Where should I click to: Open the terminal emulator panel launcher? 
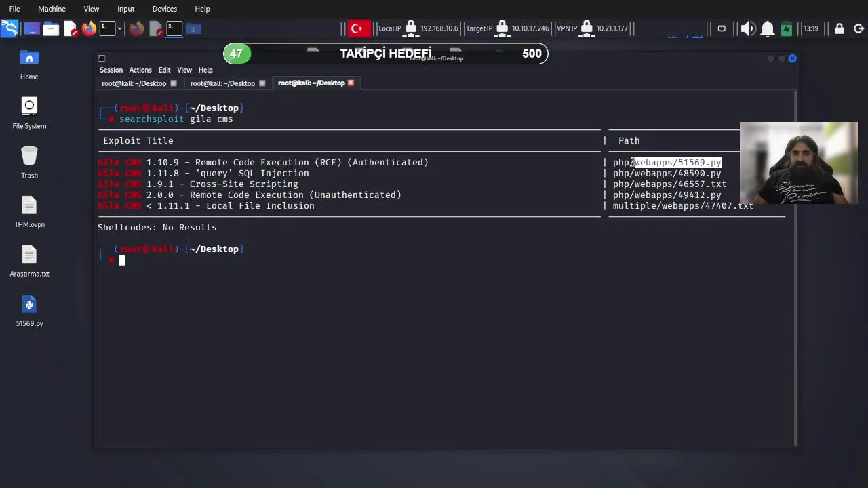pos(107,28)
